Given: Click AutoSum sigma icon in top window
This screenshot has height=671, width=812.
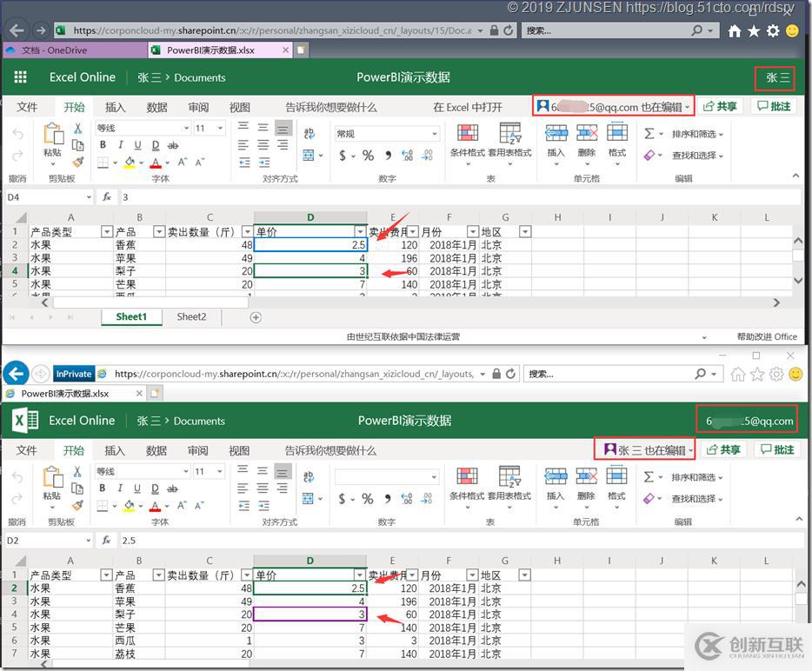Looking at the screenshot, I should (x=649, y=134).
